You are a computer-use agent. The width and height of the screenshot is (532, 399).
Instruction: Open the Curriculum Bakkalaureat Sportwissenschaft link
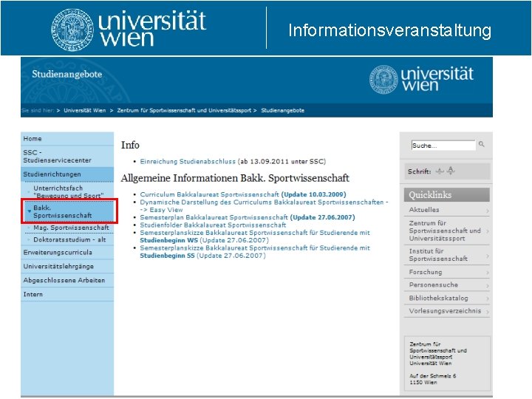243,194
